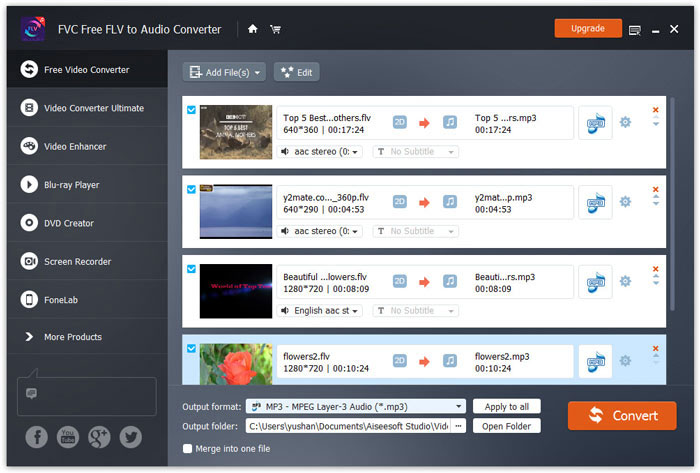Open the Twitter social icon
The width and height of the screenshot is (700, 473).
pyautogui.click(x=131, y=437)
